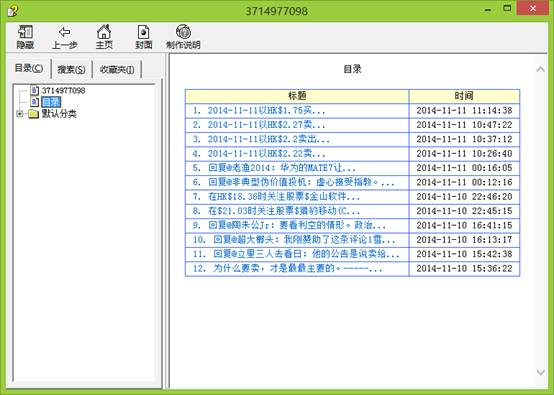
Task: Open link 6 回复@非典型伪价值投机
Action: (x=301, y=182)
